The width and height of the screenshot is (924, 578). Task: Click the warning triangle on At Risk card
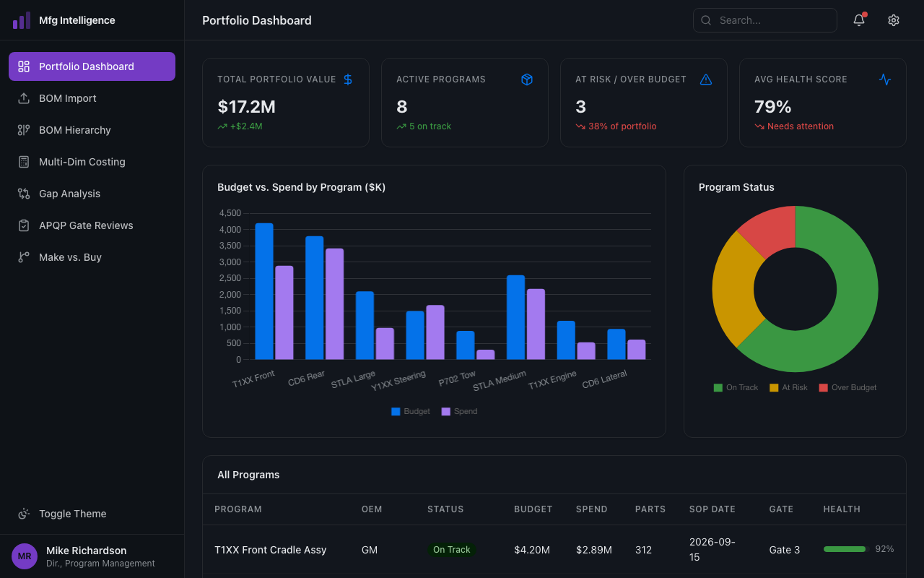pos(705,79)
